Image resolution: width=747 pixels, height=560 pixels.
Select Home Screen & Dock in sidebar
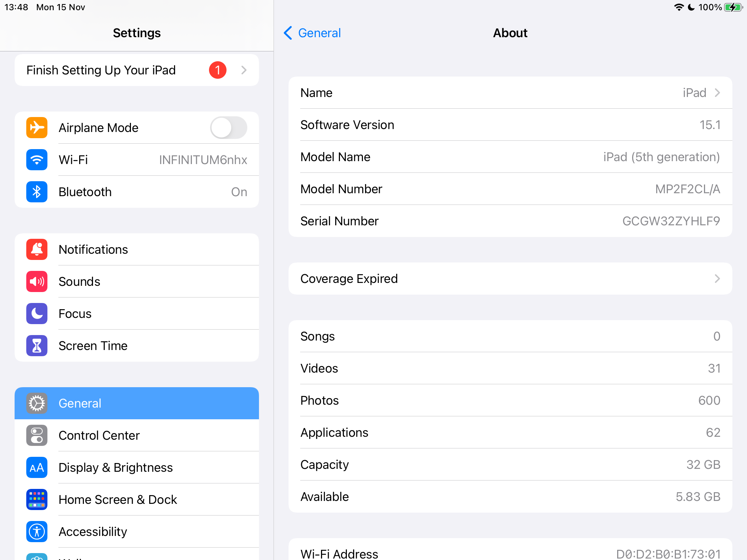[137, 499]
